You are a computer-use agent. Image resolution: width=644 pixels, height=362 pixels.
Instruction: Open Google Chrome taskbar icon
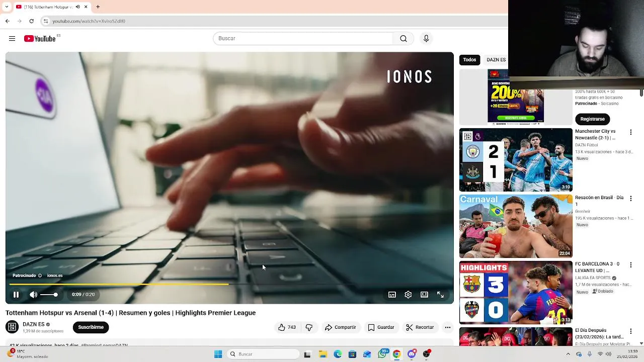(396, 354)
